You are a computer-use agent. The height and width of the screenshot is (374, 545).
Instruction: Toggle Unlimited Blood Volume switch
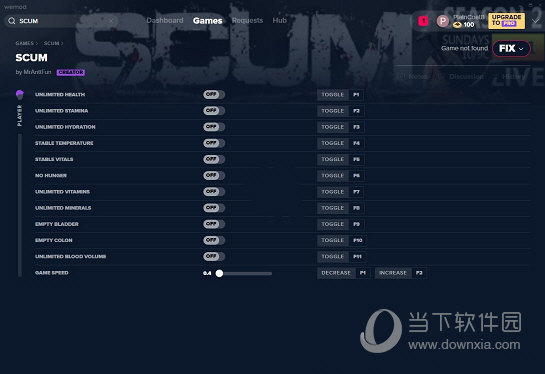(214, 257)
